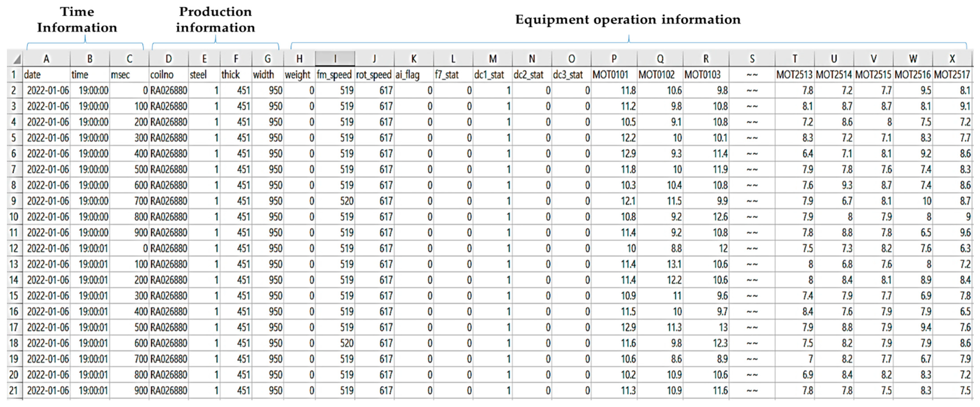Click fm_speed value 520 in row 18

pos(335,343)
